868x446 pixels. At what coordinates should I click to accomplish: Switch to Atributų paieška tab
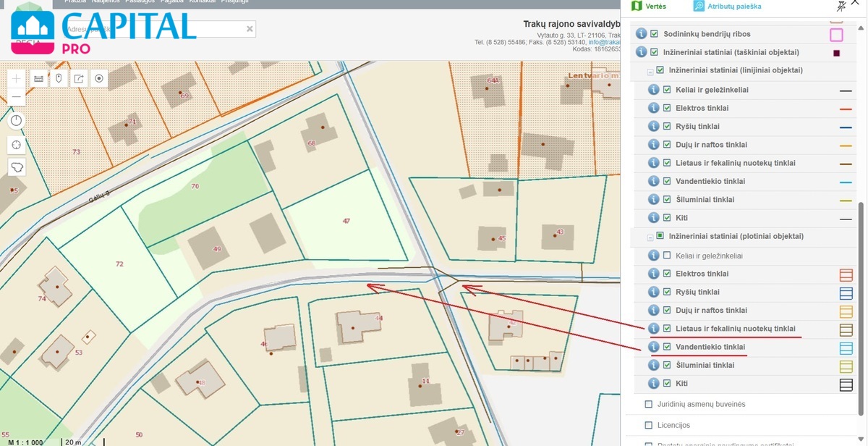(x=727, y=6)
